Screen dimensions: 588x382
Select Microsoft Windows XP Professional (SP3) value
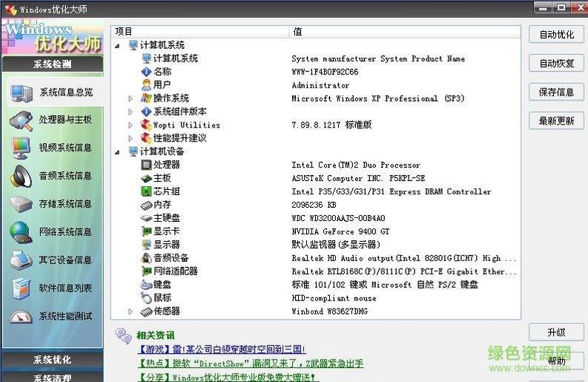(378, 99)
